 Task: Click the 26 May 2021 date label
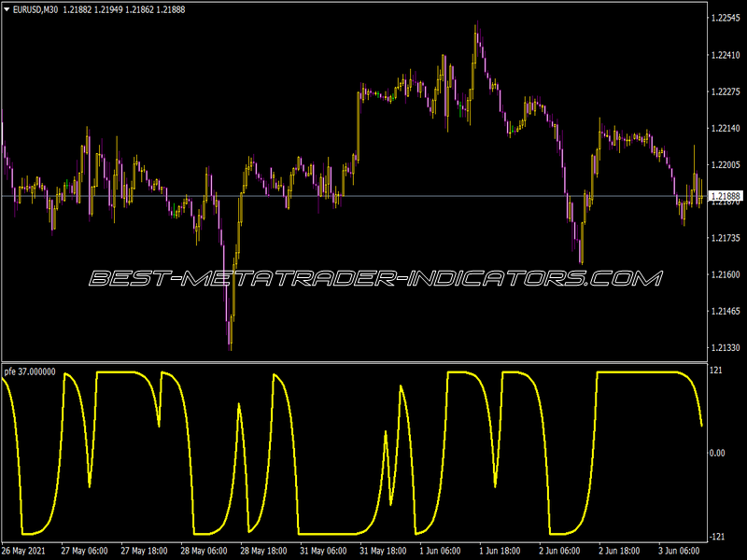pos(24,551)
